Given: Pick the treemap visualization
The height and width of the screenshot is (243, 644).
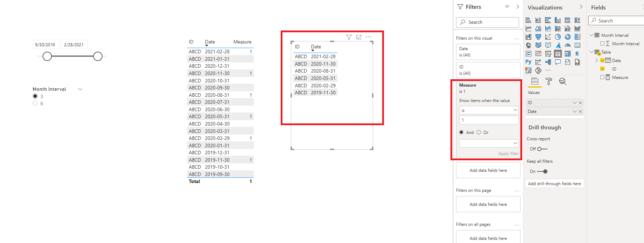Looking at the screenshot, I should pyautogui.click(x=577, y=37).
